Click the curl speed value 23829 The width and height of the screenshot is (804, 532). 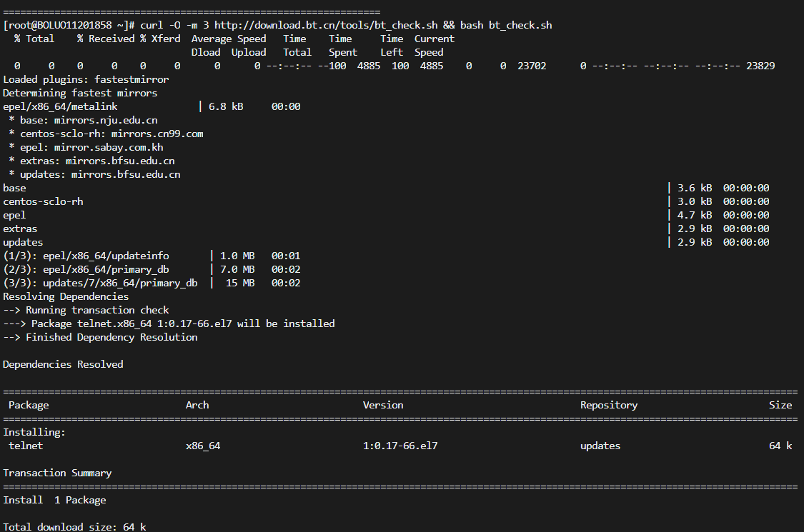click(760, 66)
